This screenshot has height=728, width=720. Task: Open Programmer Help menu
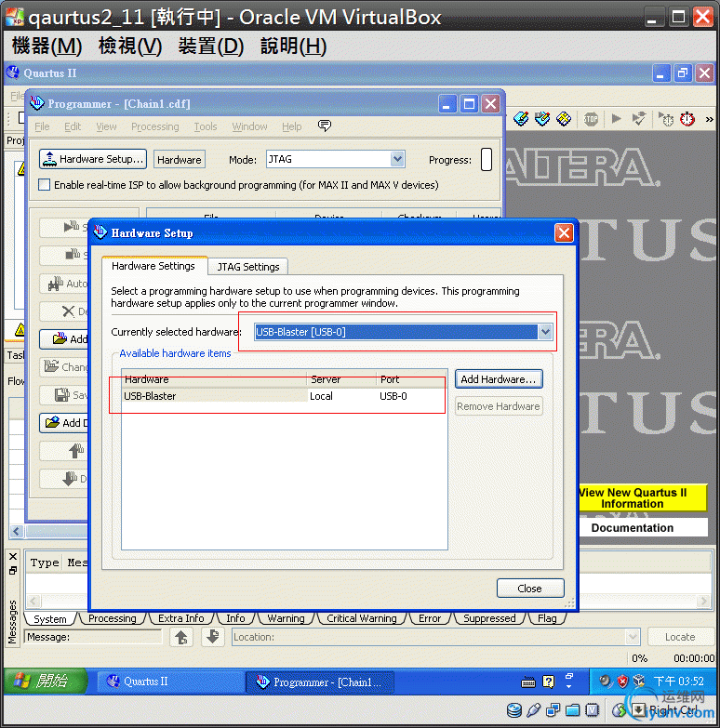[x=292, y=126]
